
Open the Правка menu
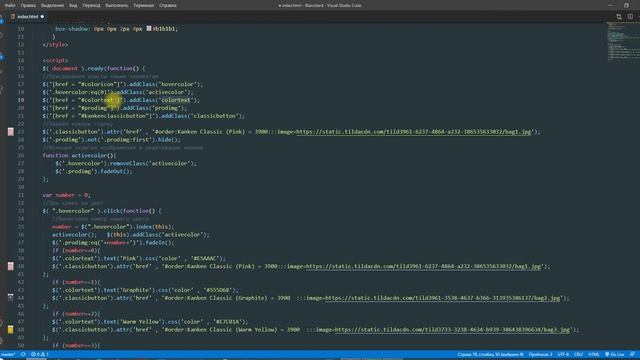[28, 5]
